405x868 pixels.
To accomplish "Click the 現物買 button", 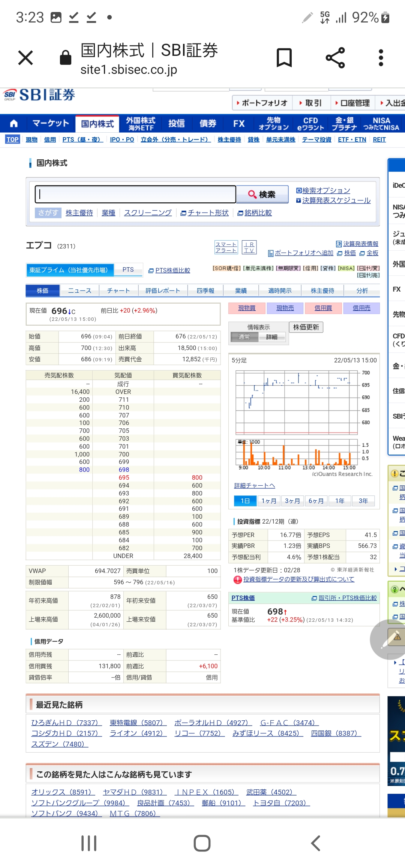I will click(x=247, y=308).
